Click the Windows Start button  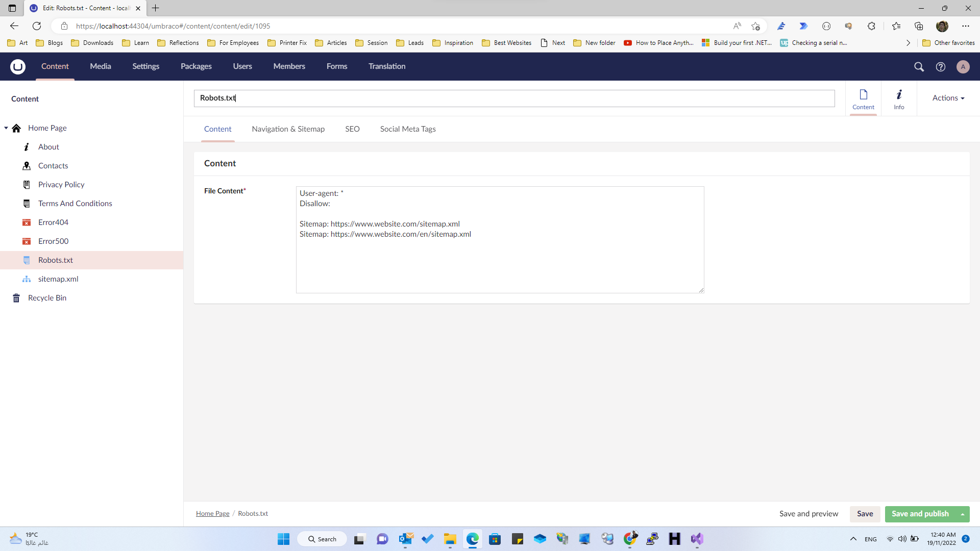[x=283, y=539]
